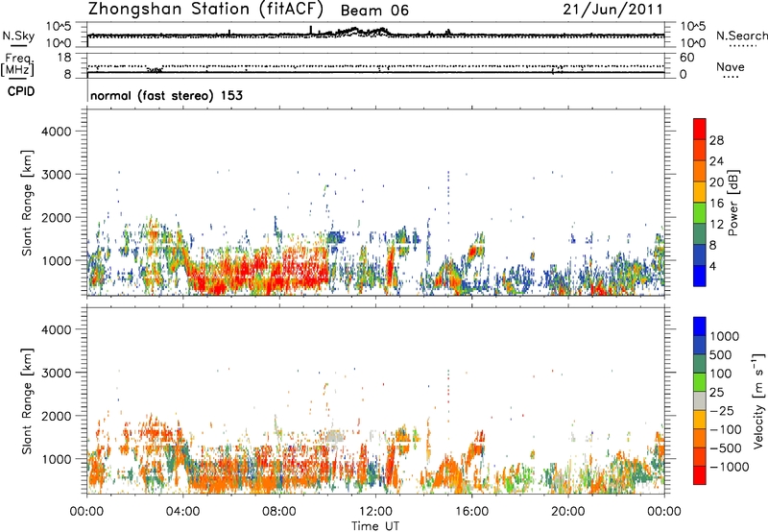Click the 28 label on Power colorbar

point(716,140)
